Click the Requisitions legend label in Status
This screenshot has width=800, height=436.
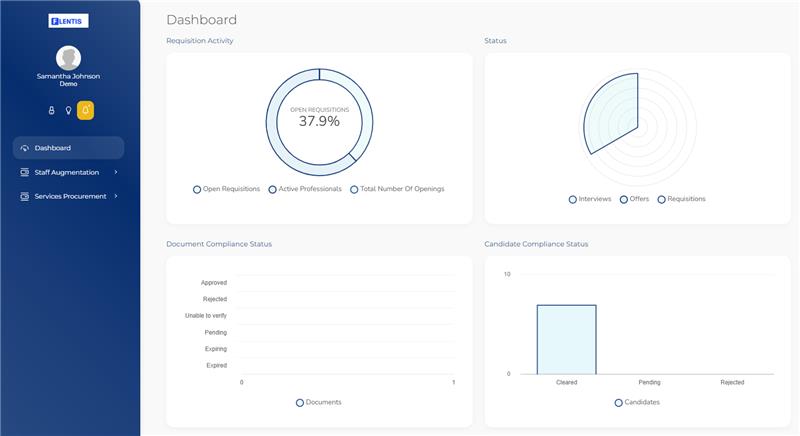(686, 199)
